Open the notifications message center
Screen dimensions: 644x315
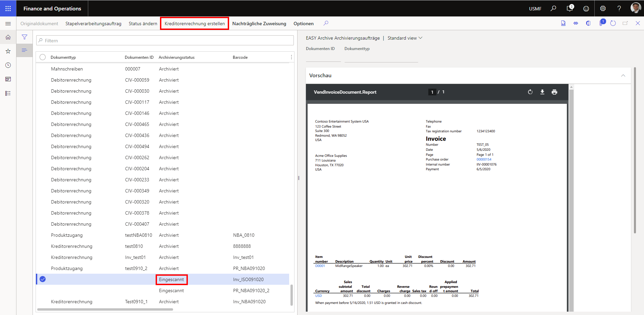click(570, 8)
